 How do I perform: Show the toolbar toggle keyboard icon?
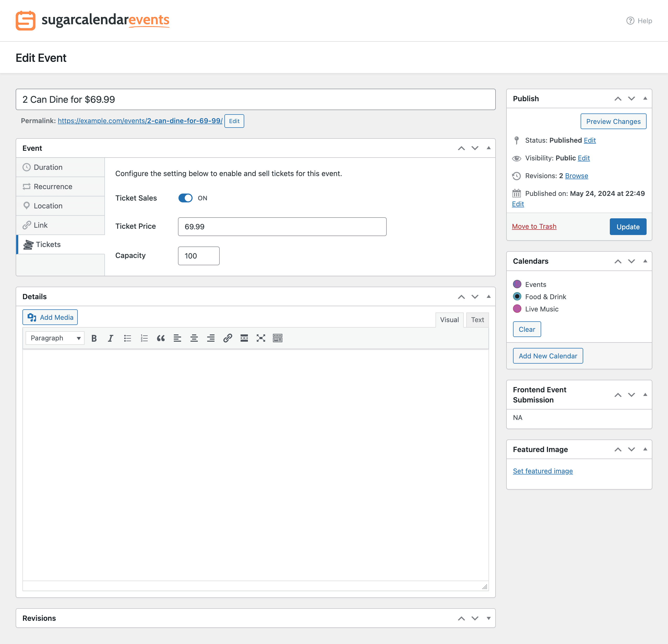277,338
